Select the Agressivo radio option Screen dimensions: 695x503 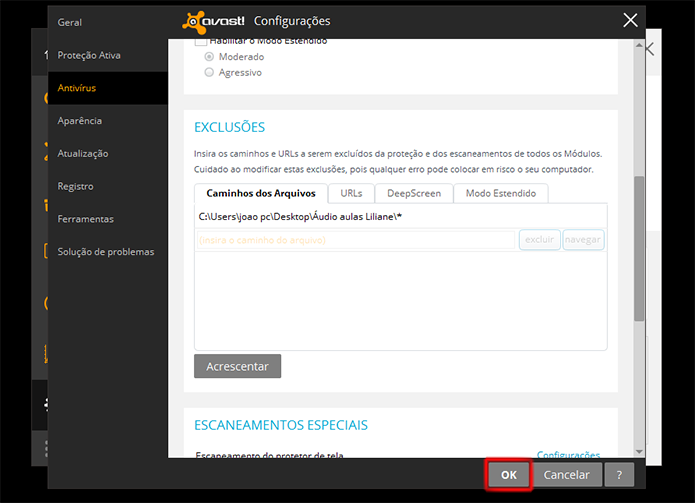coord(209,72)
